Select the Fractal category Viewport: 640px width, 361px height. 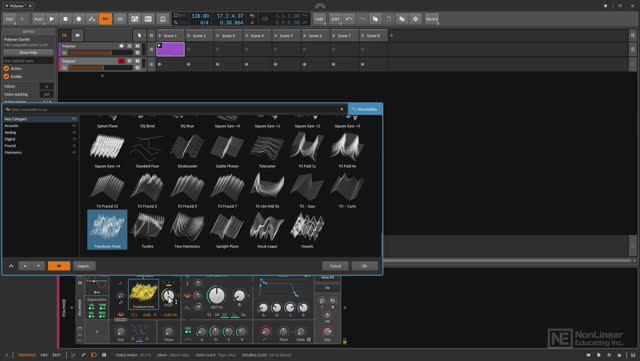pos(40,145)
